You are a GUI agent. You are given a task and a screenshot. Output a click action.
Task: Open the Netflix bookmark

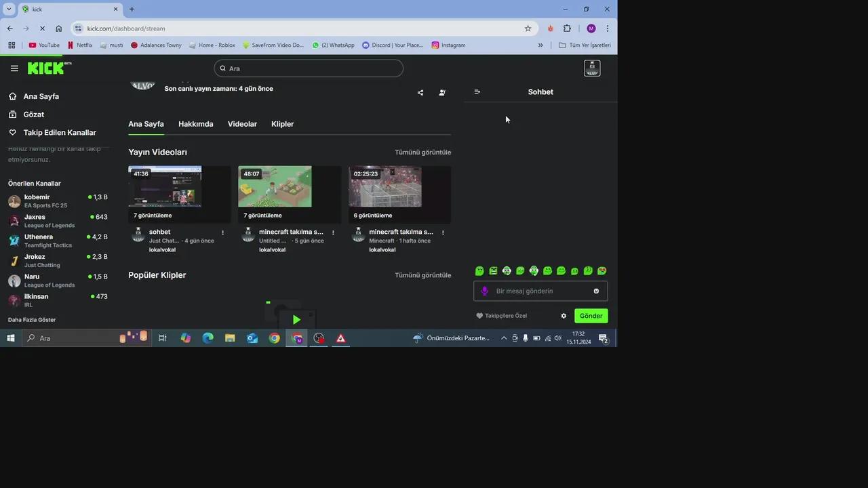click(x=80, y=45)
